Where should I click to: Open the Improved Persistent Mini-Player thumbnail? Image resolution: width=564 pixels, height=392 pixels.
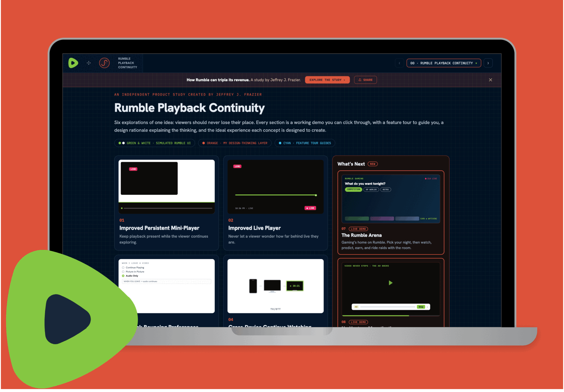point(166,187)
